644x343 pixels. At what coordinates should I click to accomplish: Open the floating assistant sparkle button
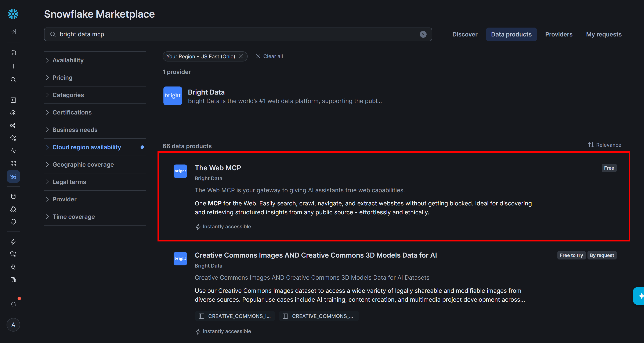(639, 296)
